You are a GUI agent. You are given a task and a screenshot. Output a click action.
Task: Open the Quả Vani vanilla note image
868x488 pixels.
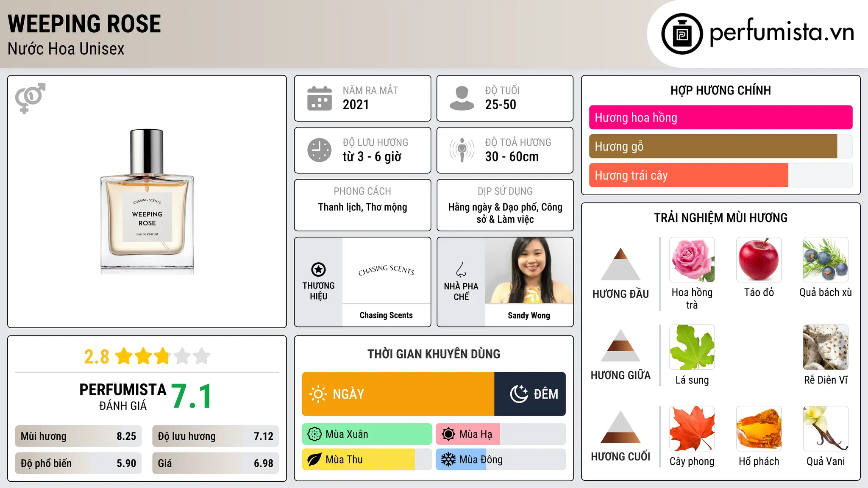826,429
